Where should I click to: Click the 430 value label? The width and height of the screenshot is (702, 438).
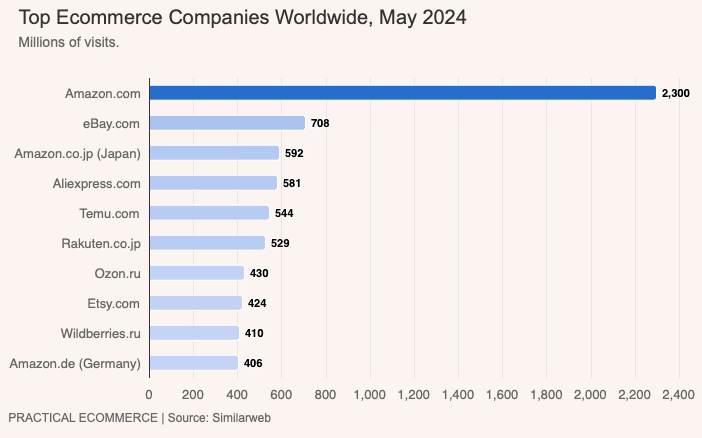(259, 273)
